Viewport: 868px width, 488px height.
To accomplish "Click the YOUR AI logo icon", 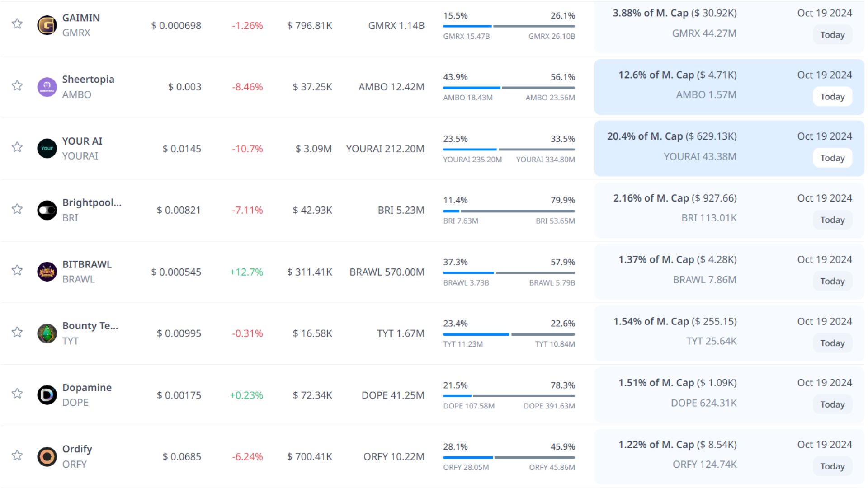I will (x=47, y=149).
